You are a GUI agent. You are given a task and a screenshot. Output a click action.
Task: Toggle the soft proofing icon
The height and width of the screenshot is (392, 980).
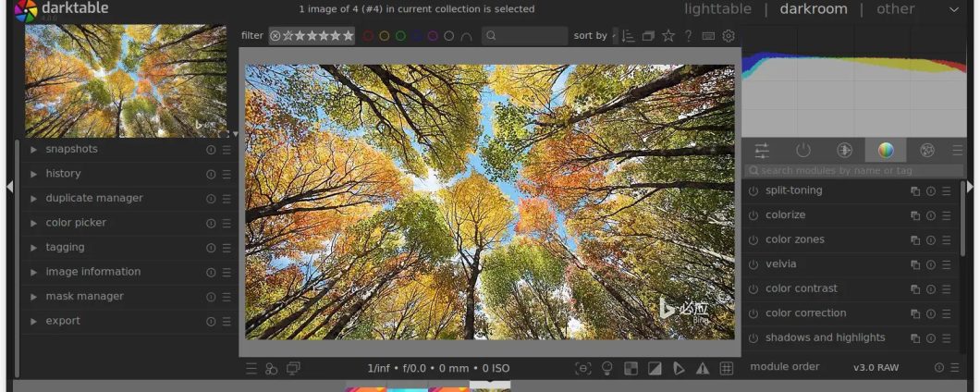click(679, 368)
